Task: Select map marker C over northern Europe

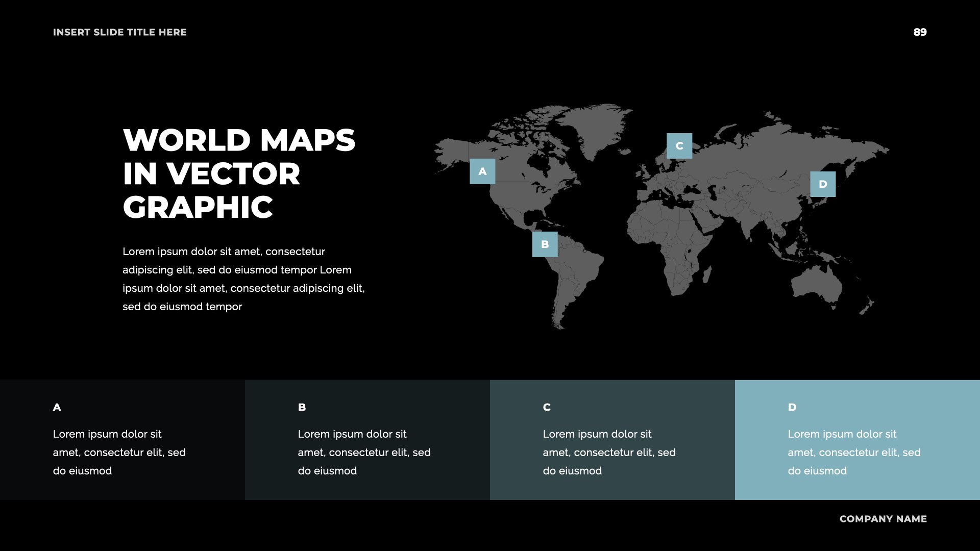Action: [x=679, y=146]
